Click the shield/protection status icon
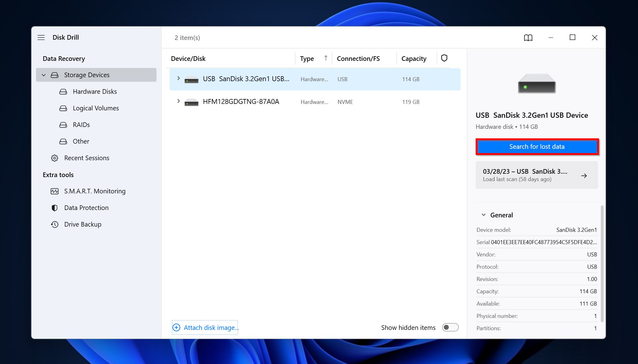 coord(444,58)
